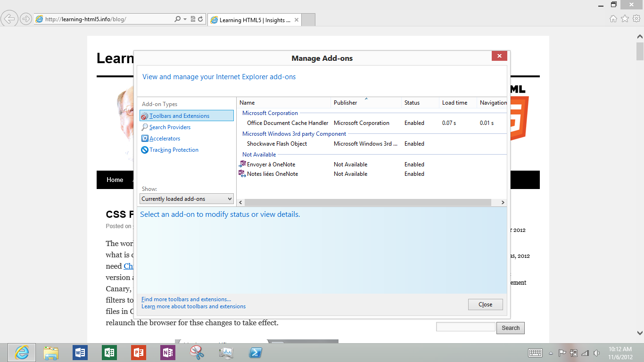Collapse the Not Available group header
The width and height of the screenshot is (644, 362).
click(x=259, y=155)
